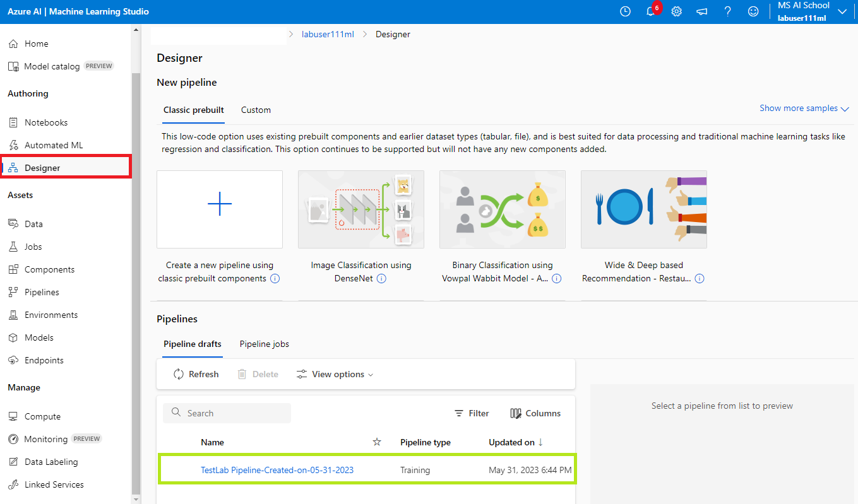858x504 pixels.
Task: Open the Filter button
Action: (x=472, y=413)
